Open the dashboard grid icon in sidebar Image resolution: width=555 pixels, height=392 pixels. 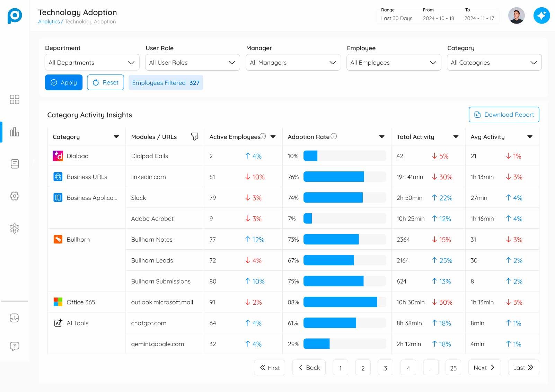(x=15, y=99)
